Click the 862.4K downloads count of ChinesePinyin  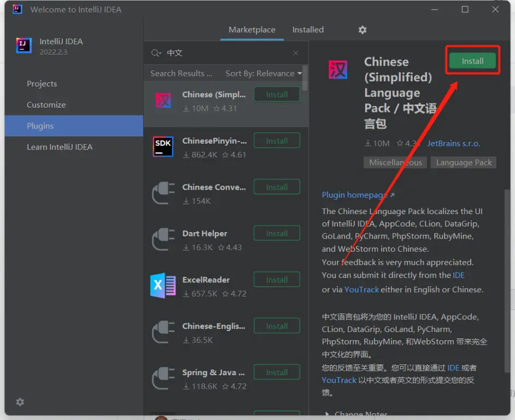tap(200, 155)
